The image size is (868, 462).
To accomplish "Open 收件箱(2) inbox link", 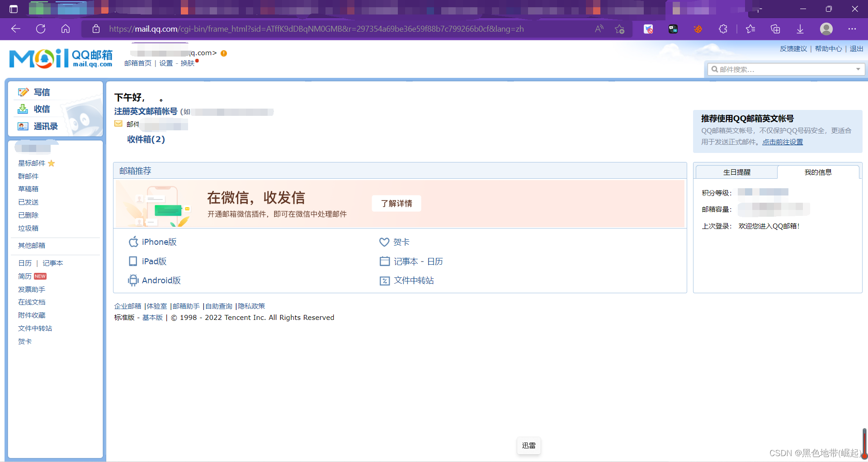I will [146, 139].
